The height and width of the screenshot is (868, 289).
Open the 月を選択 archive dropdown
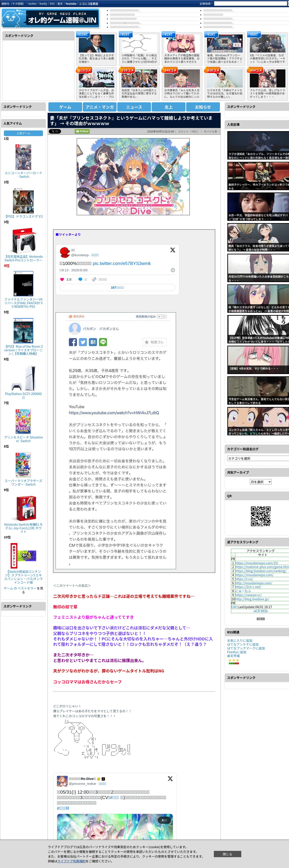pyautogui.click(x=260, y=482)
